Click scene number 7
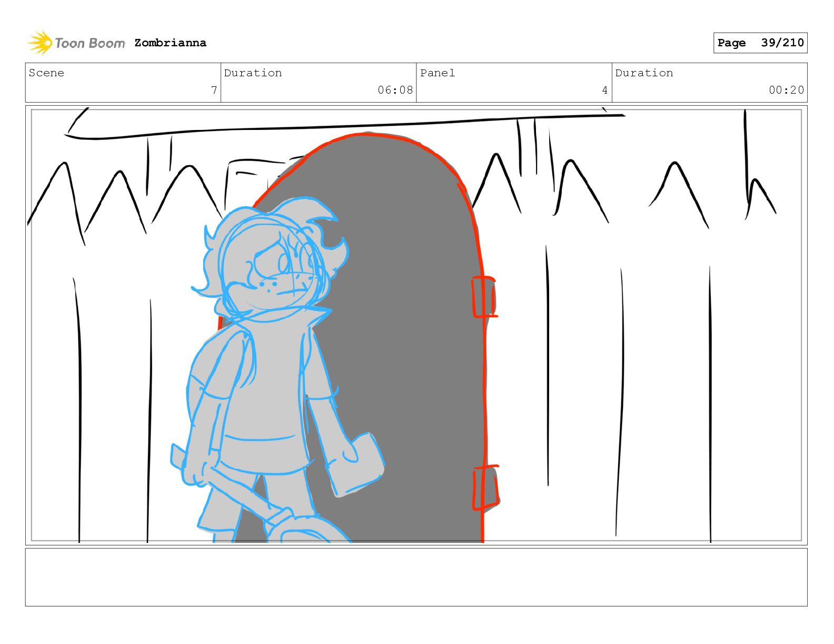Screen dimensions: 834x644 pos(214,90)
